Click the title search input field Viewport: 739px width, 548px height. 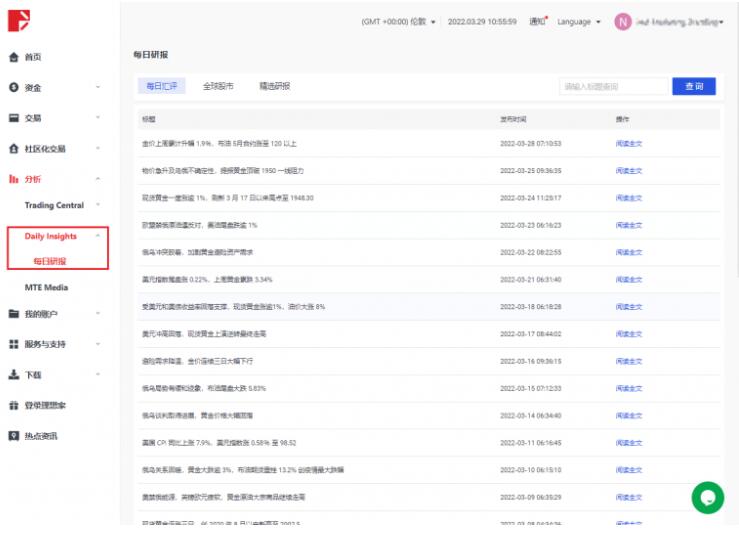(x=613, y=86)
